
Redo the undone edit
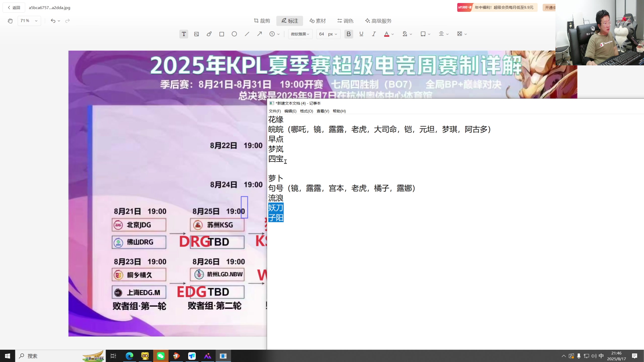pyautogui.click(x=67, y=21)
